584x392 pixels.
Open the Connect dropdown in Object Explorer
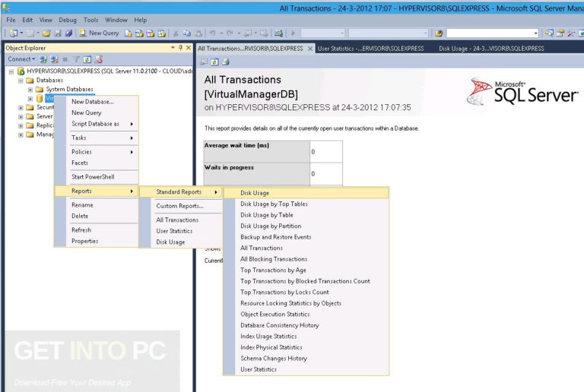click(x=21, y=59)
